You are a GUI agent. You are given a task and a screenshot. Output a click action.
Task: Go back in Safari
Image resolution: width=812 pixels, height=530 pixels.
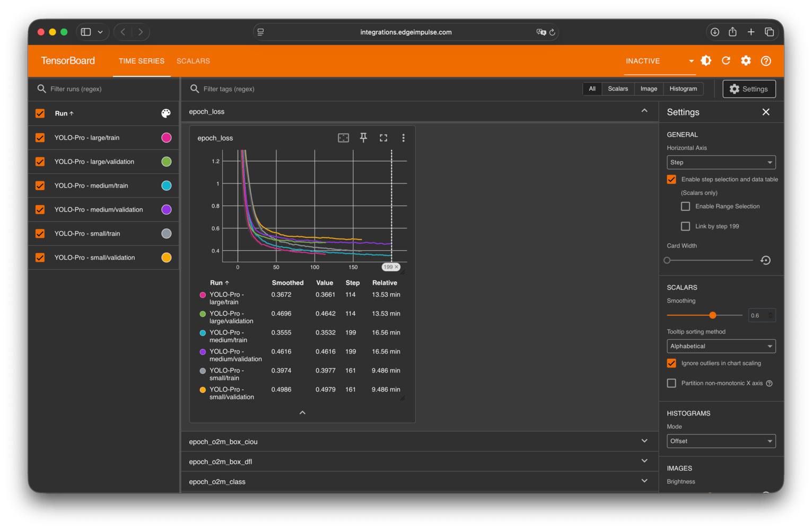click(123, 32)
